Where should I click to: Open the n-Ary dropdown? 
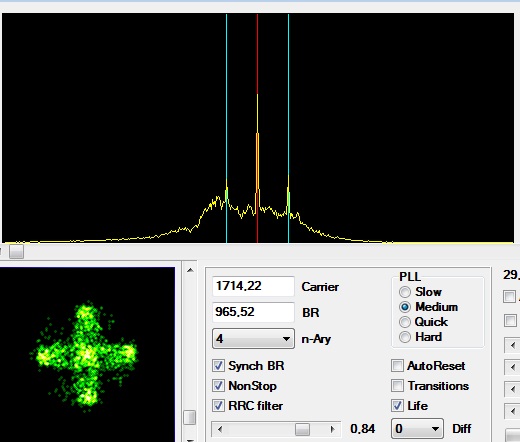coord(253,339)
